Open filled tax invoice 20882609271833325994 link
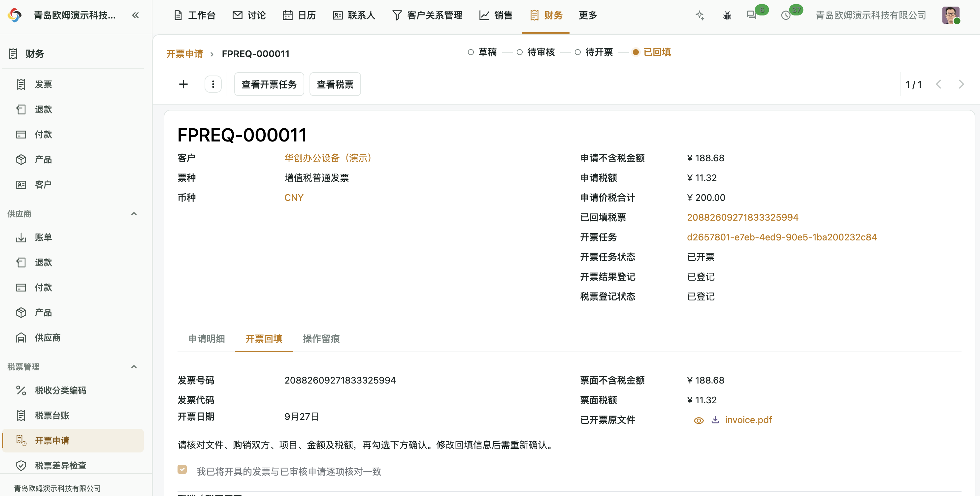 742,217
